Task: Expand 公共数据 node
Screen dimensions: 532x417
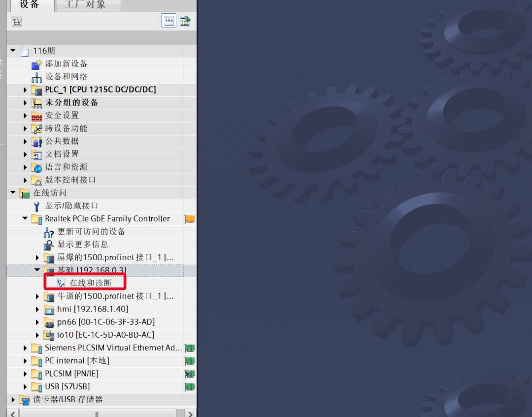Action: point(25,141)
